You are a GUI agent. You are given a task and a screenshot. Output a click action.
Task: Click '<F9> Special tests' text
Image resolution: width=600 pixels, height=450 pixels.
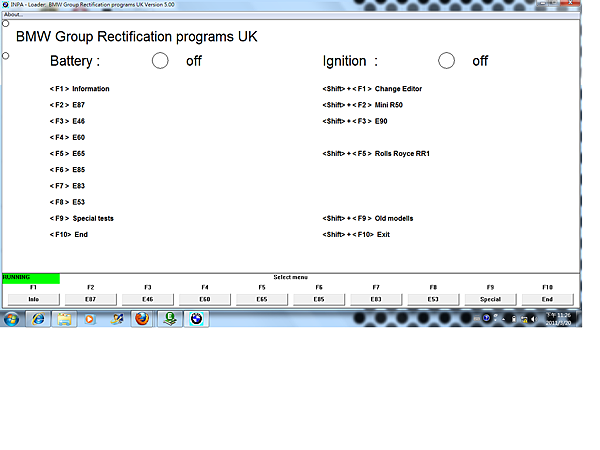pos(82,218)
